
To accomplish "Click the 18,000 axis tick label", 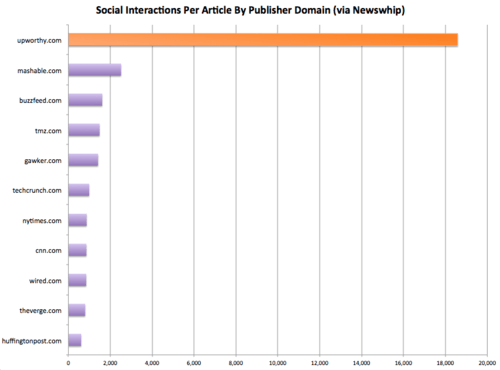I will 445,363.
